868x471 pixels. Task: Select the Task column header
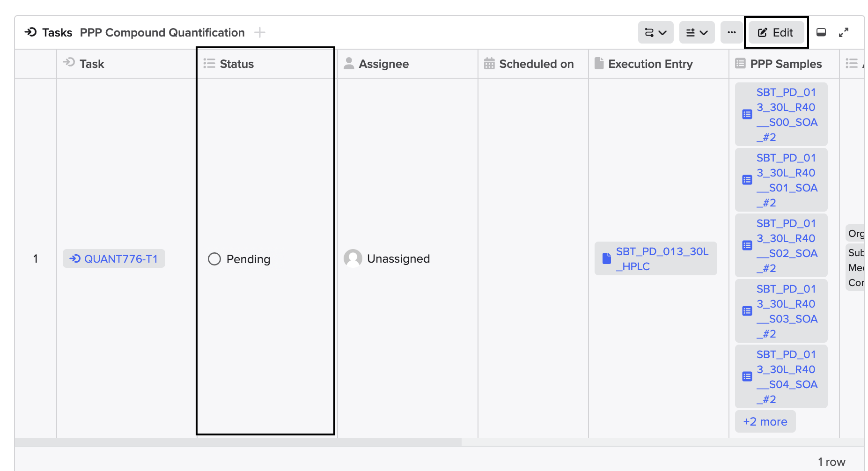(x=126, y=64)
